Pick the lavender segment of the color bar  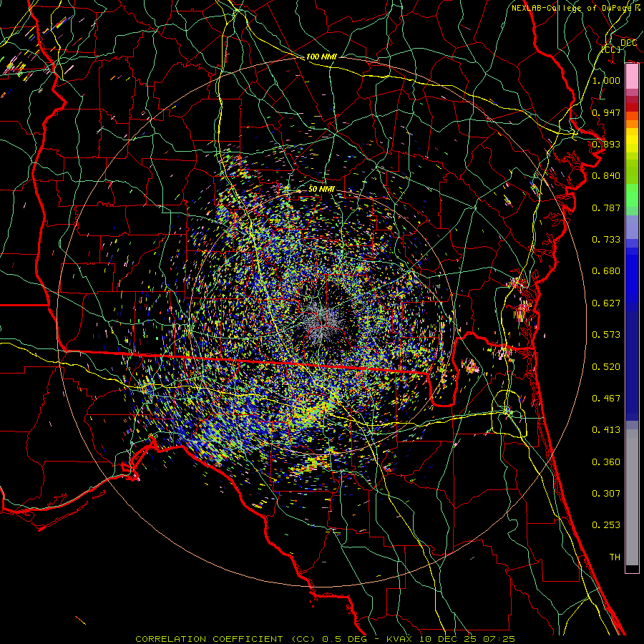click(632, 227)
